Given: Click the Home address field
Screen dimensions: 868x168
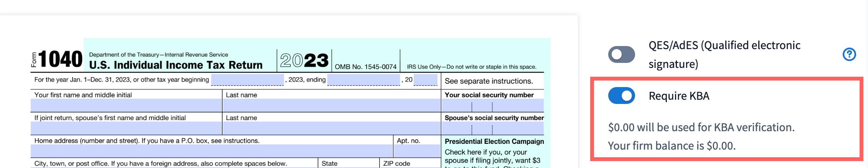Looking at the screenshot, I should 211,151.
